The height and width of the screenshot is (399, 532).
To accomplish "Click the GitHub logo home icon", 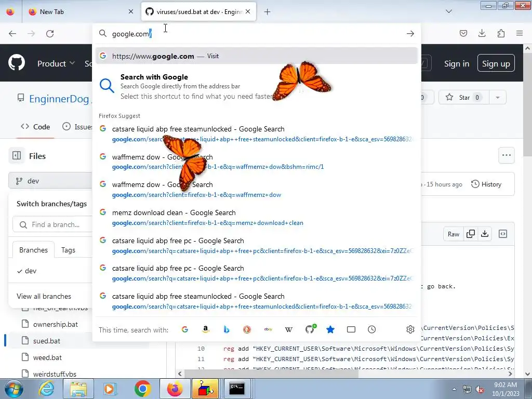I will tap(17, 63).
